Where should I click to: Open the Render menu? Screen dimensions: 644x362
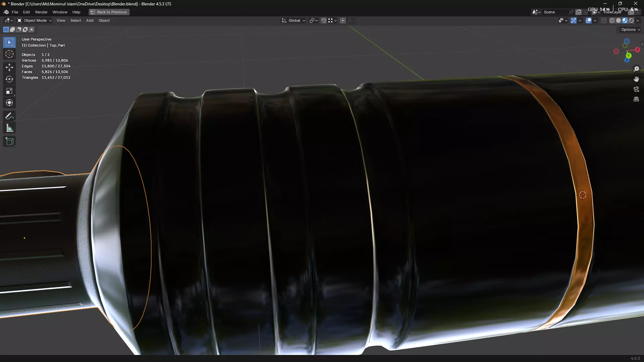41,12
